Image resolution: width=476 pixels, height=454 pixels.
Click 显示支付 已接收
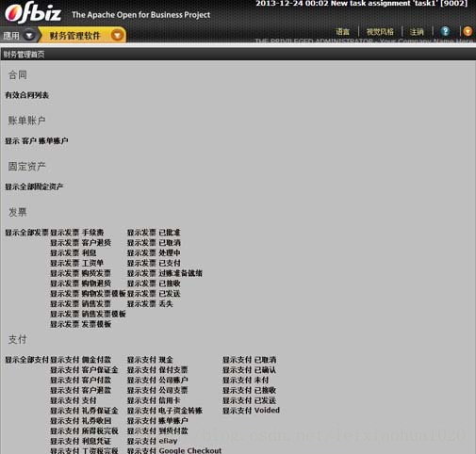250,390
